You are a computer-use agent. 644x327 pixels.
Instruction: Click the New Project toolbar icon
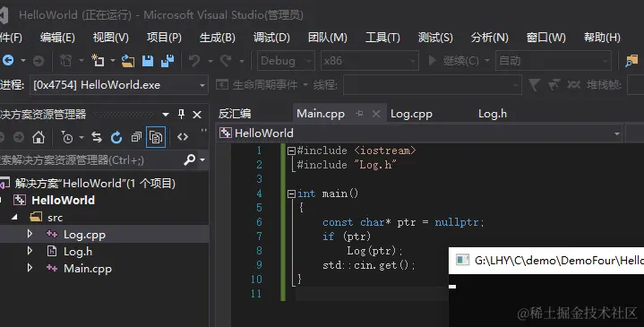pyautogui.click(x=65, y=61)
